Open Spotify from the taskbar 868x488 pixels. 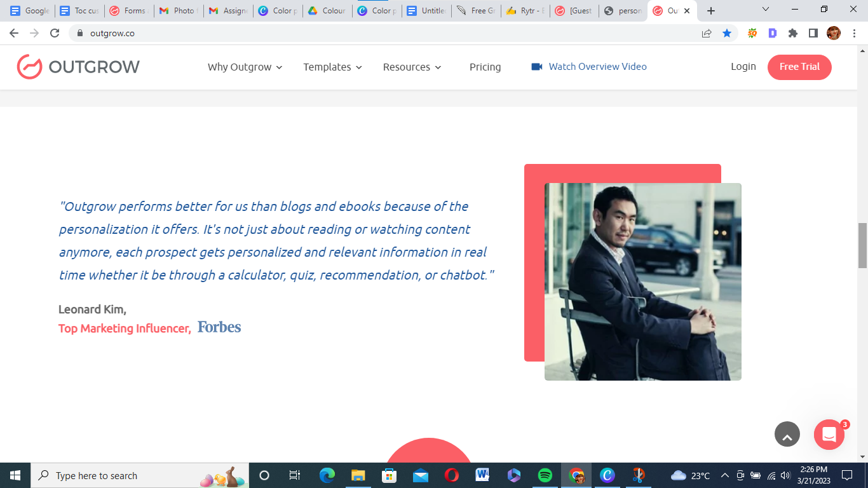[x=545, y=475]
